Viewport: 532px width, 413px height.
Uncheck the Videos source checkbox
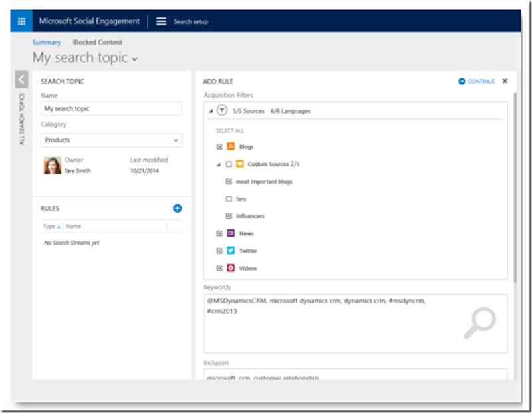pyautogui.click(x=219, y=268)
